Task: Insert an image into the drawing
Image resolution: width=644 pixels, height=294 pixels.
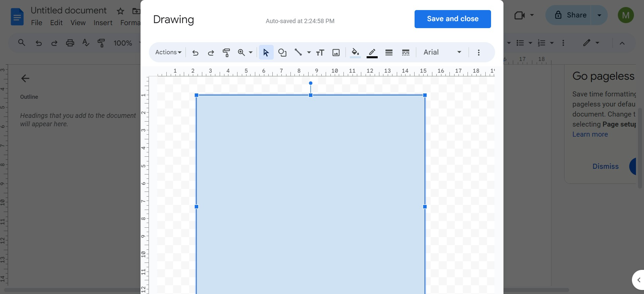Action: [336, 53]
